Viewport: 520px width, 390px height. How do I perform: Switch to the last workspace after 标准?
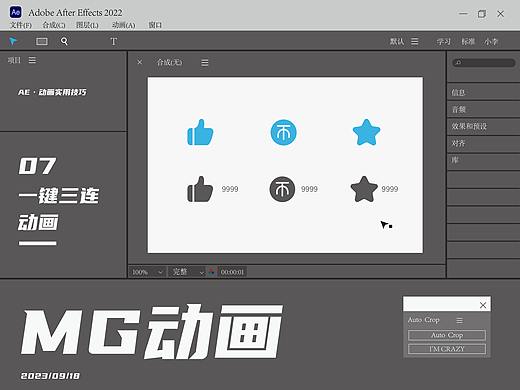pyautogui.click(x=491, y=42)
